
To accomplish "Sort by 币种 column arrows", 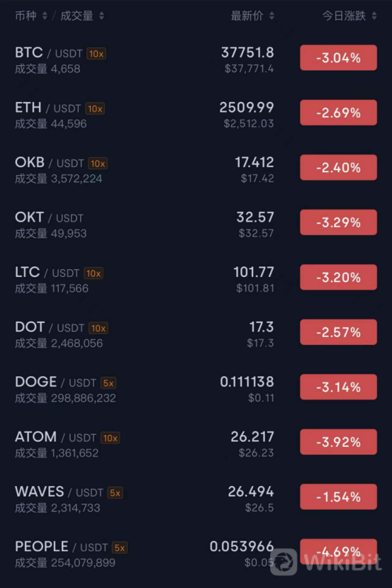I will [x=45, y=16].
